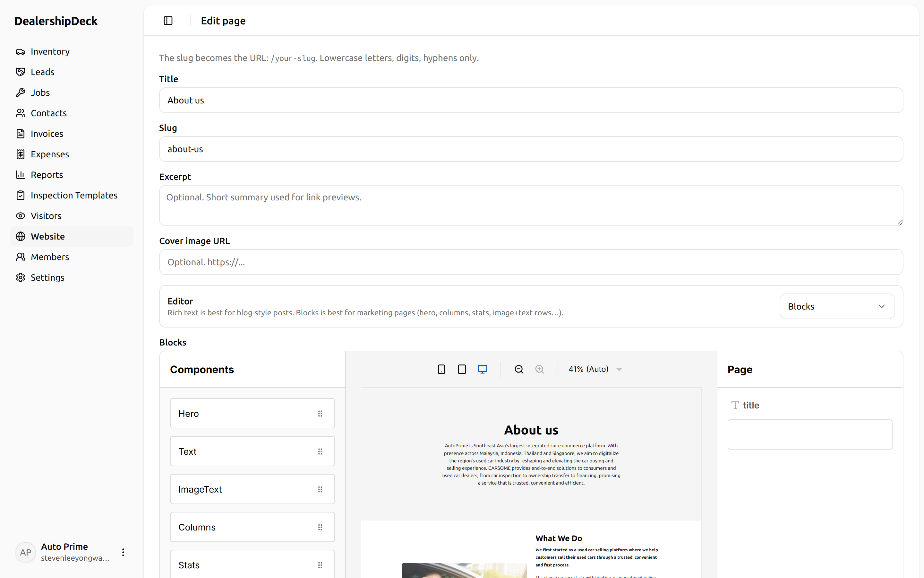
Task: View the Visitors page
Action: (72, 216)
